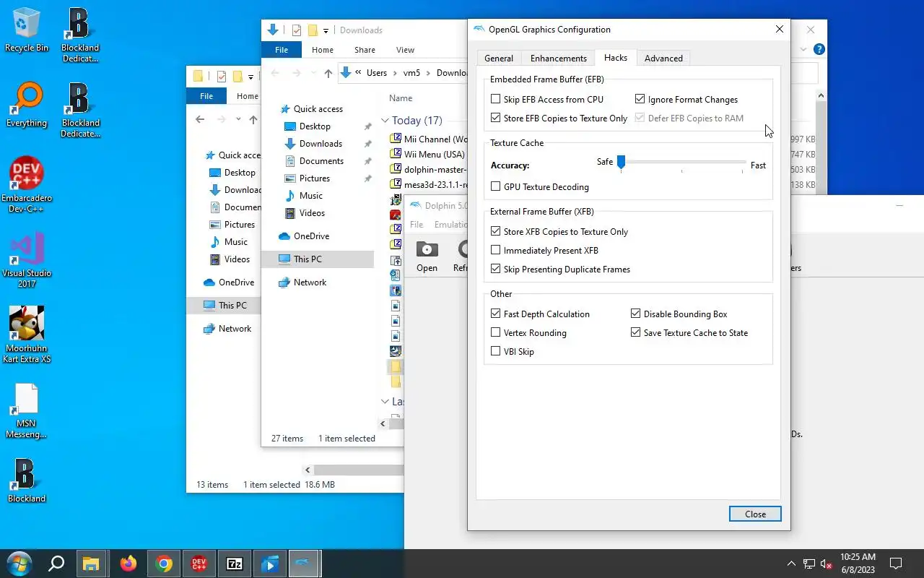Open the Customize Quick Access Toolbar dropdown in the rear Explorer
The height and width of the screenshot is (578, 924).
[x=250, y=77]
